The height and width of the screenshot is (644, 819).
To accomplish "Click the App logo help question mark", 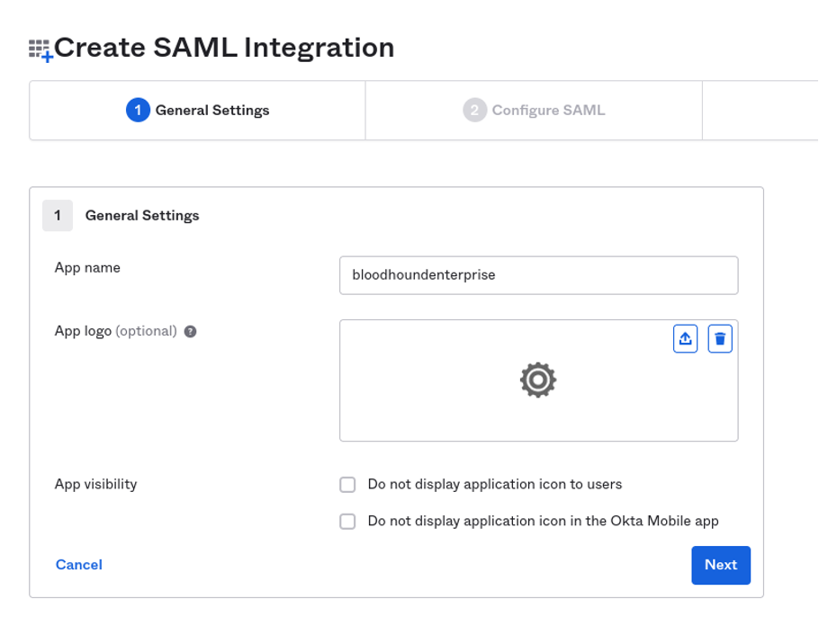I will (190, 331).
